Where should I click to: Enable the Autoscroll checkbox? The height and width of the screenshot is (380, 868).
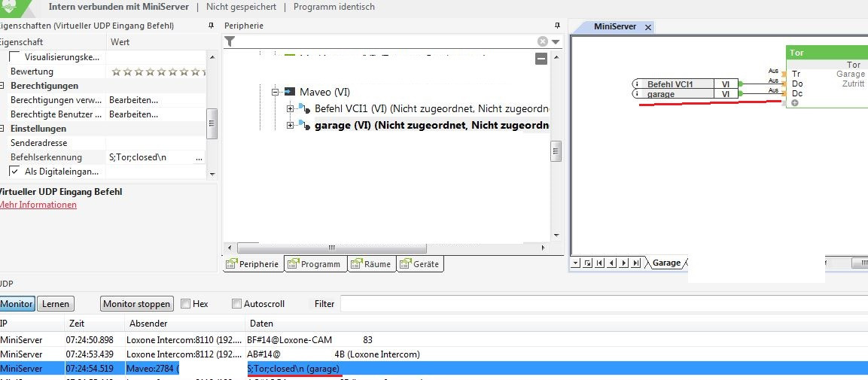click(237, 304)
